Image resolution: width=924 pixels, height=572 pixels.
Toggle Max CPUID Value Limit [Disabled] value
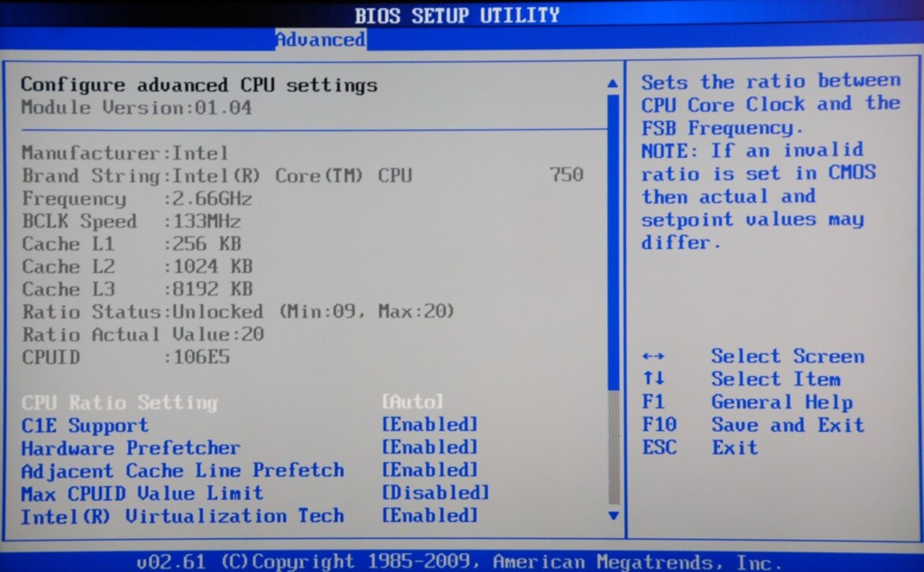click(436, 492)
